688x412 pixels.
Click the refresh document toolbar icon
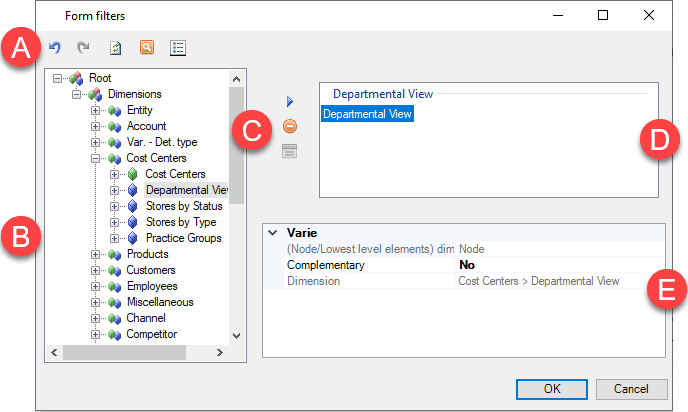115,47
